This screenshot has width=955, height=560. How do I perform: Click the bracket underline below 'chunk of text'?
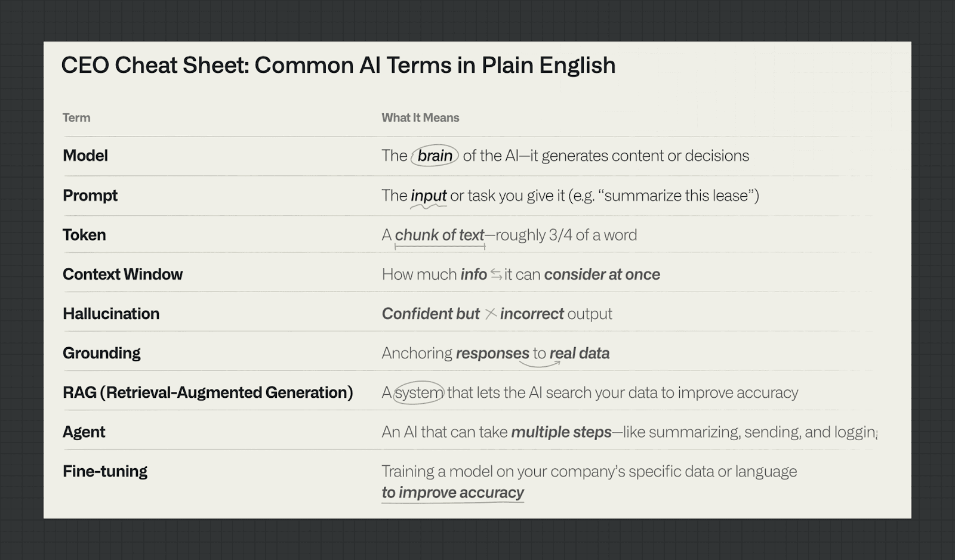[440, 246]
